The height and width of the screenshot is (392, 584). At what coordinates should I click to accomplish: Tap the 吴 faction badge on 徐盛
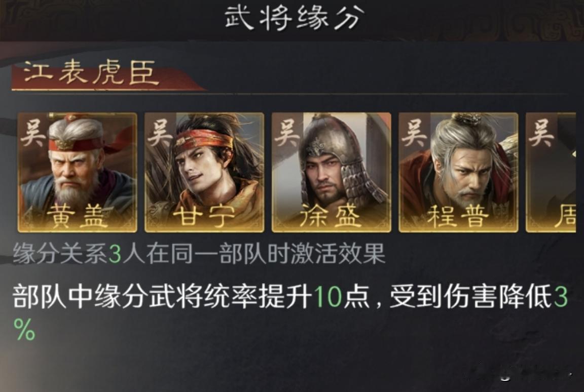pyautogui.click(x=287, y=134)
